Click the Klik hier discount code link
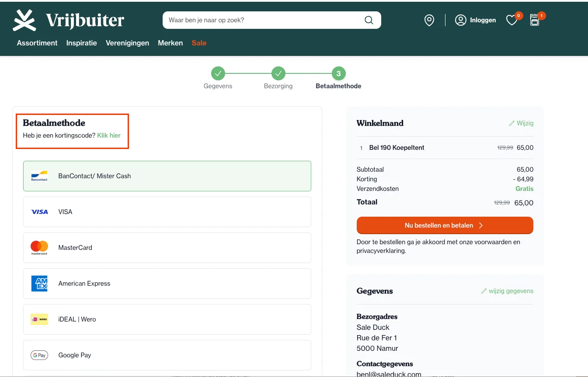Viewport: 588px width, 377px height. 109,135
